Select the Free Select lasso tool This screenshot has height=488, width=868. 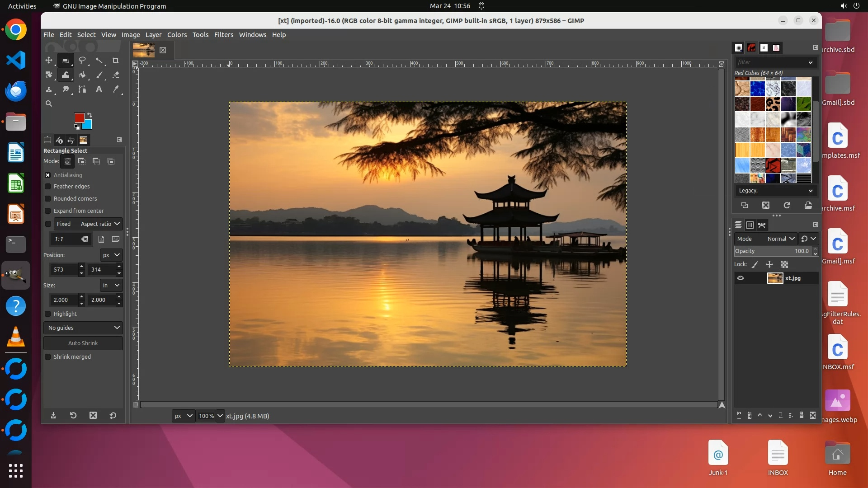pos(82,61)
